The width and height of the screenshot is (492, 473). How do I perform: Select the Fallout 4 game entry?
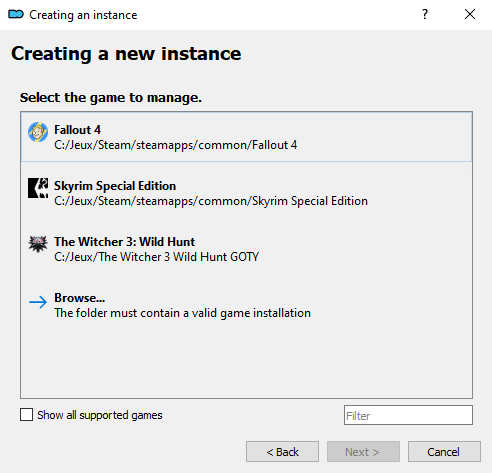click(246, 137)
